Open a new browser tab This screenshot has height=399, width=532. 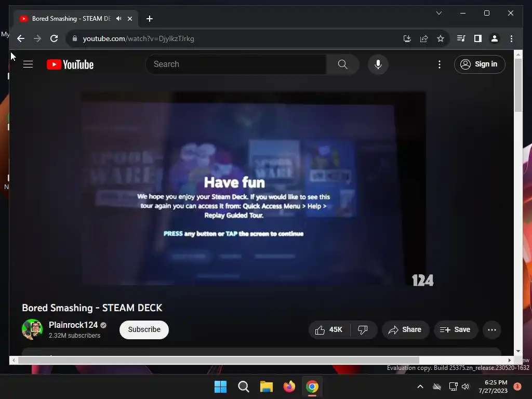pyautogui.click(x=150, y=19)
